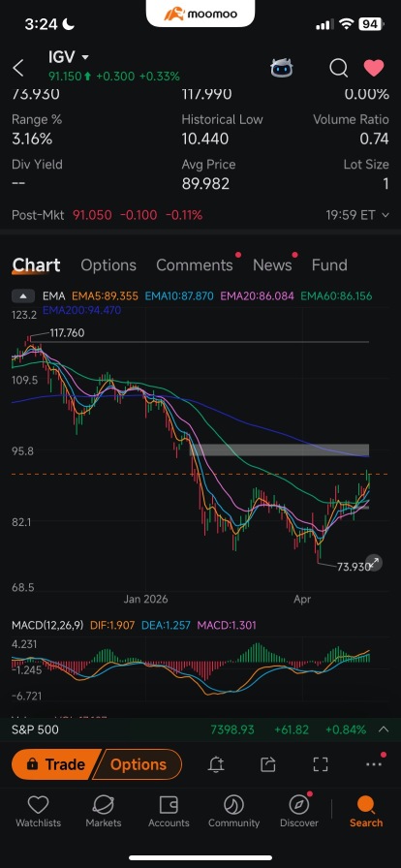Tap the 117.760 high price marker
This screenshot has height=868, width=401.
[x=67, y=332]
